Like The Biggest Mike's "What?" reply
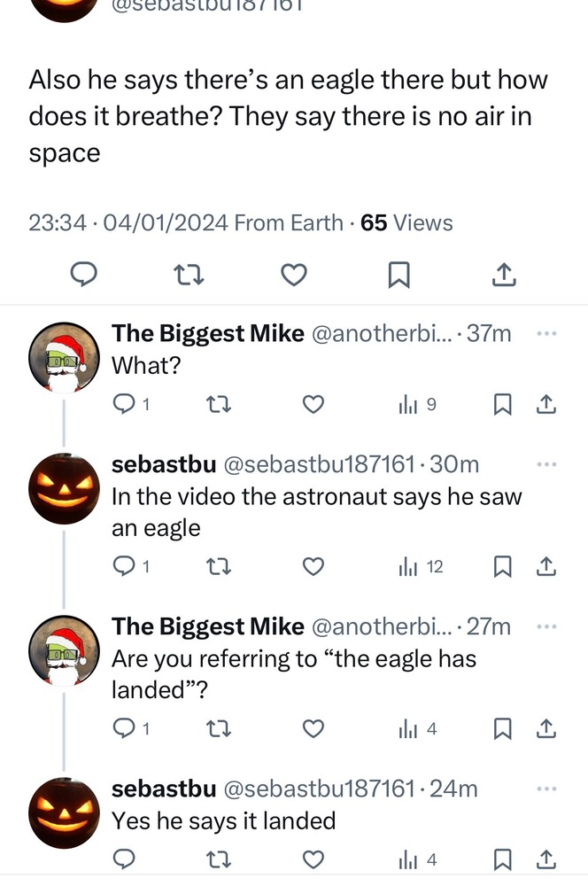The width and height of the screenshot is (588, 886). point(313,405)
